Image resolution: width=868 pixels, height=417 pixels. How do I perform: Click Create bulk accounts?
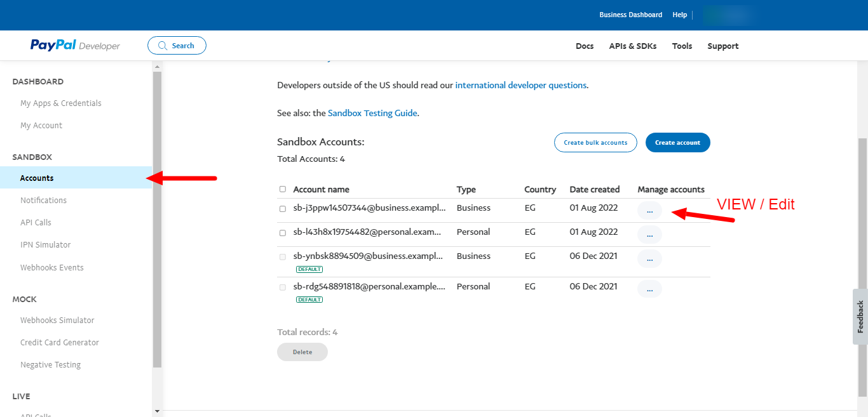pyautogui.click(x=595, y=143)
